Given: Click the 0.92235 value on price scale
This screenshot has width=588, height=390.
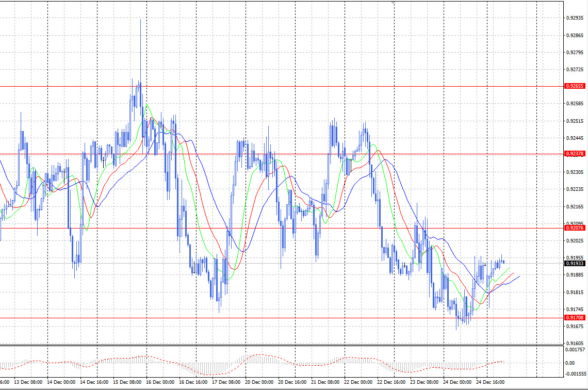Looking at the screenshot, I should [x=575, y=189].
